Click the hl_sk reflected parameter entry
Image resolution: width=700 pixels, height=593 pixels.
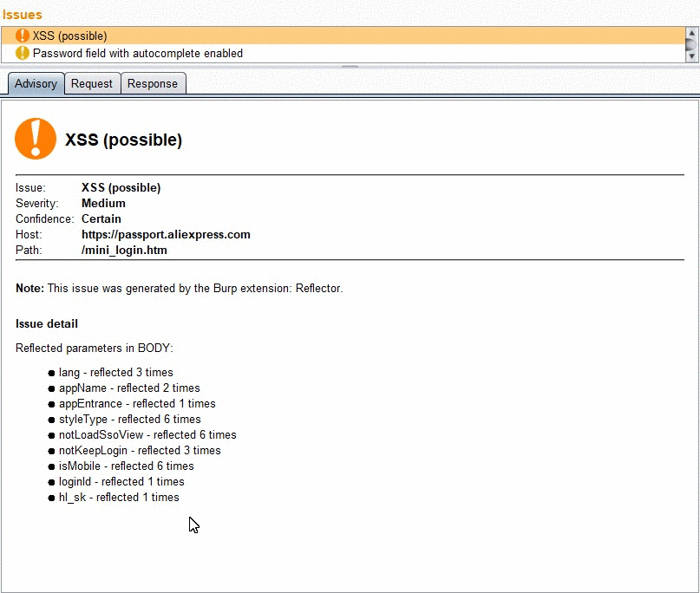click(119, 498)
